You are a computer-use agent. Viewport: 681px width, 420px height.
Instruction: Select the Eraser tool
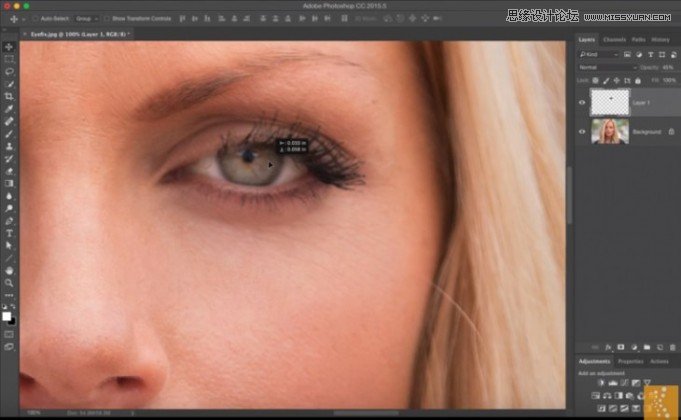point(9,171)
